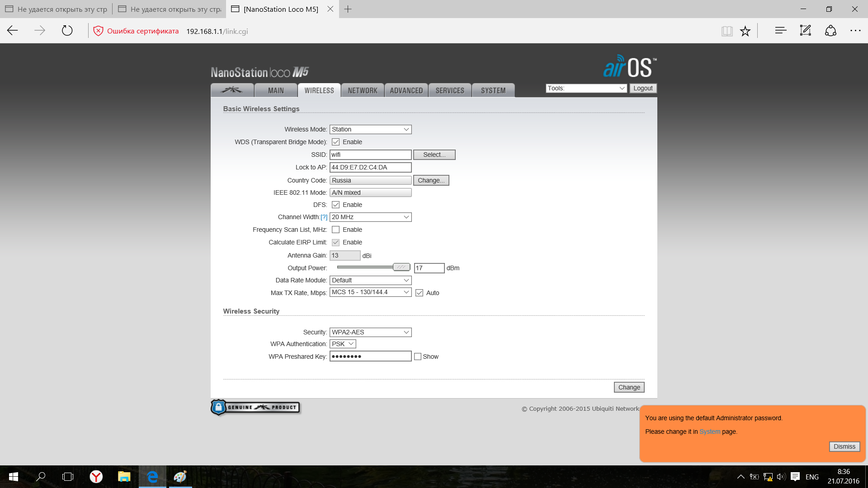Click the Select... SSID button
The width and height of the screenshot is (868, 488).
click(434, 155)
